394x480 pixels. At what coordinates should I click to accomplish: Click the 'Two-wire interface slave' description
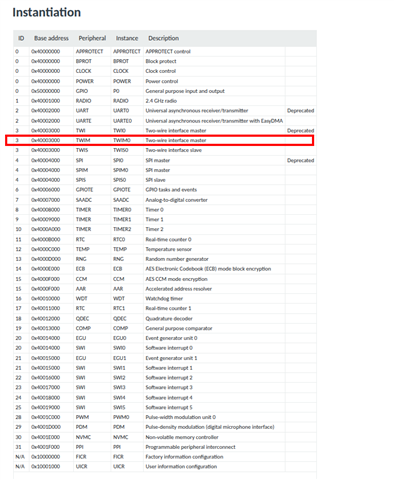pos(174,150)
